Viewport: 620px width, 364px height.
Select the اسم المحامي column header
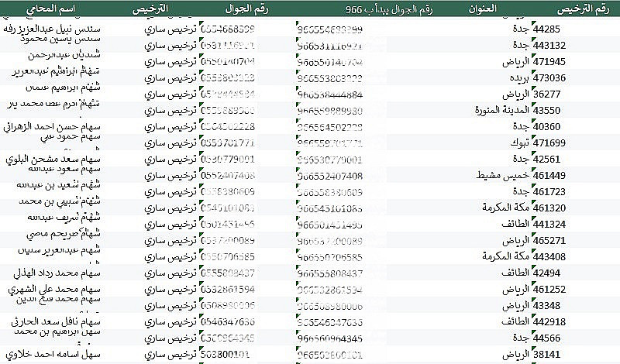(50, 9)
